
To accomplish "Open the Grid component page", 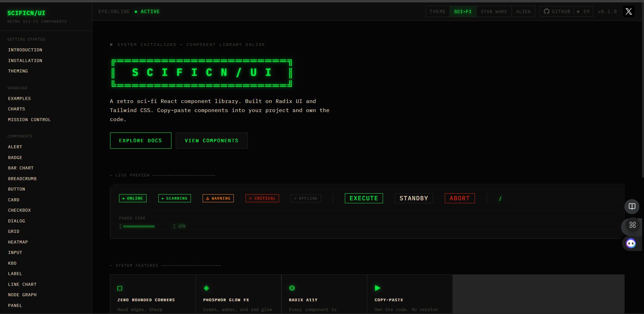I will coord(14,231).
